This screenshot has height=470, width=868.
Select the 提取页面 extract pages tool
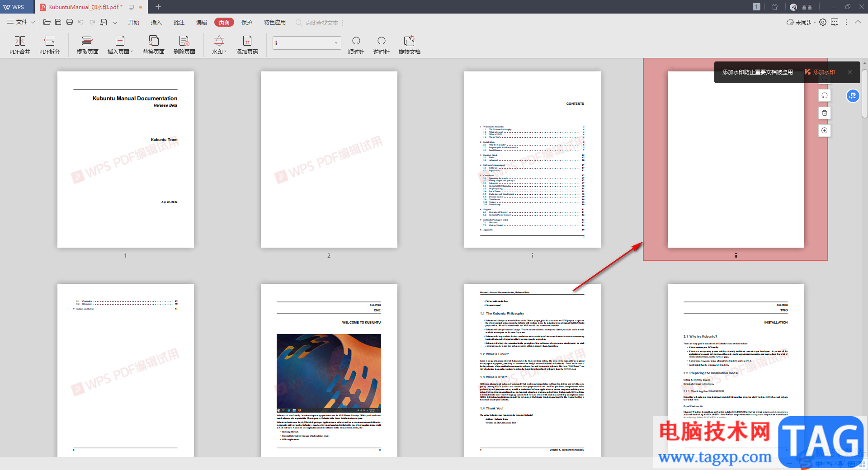87,45
